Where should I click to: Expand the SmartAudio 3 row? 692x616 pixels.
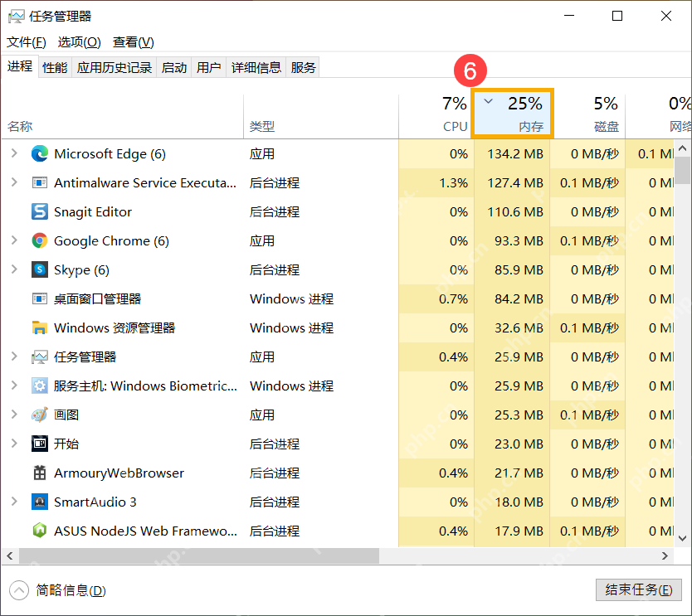(14, 502)
